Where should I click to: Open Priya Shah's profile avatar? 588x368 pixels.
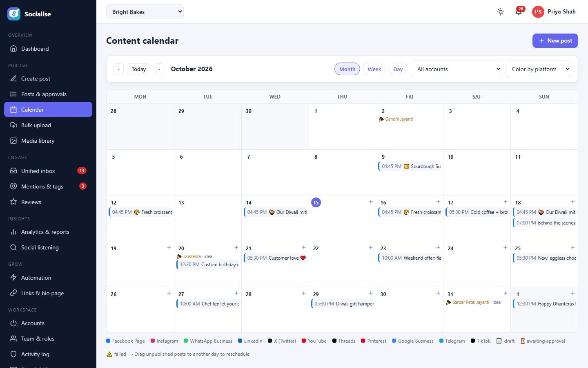click(538, 12)
